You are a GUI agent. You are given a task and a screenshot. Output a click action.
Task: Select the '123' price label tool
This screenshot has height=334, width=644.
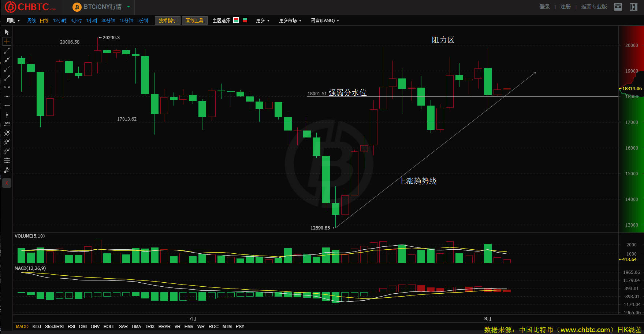point(7,124)
